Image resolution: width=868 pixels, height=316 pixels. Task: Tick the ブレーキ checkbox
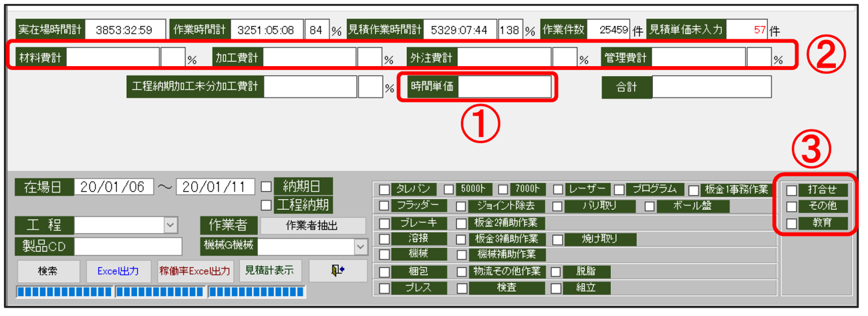(384, 223)
